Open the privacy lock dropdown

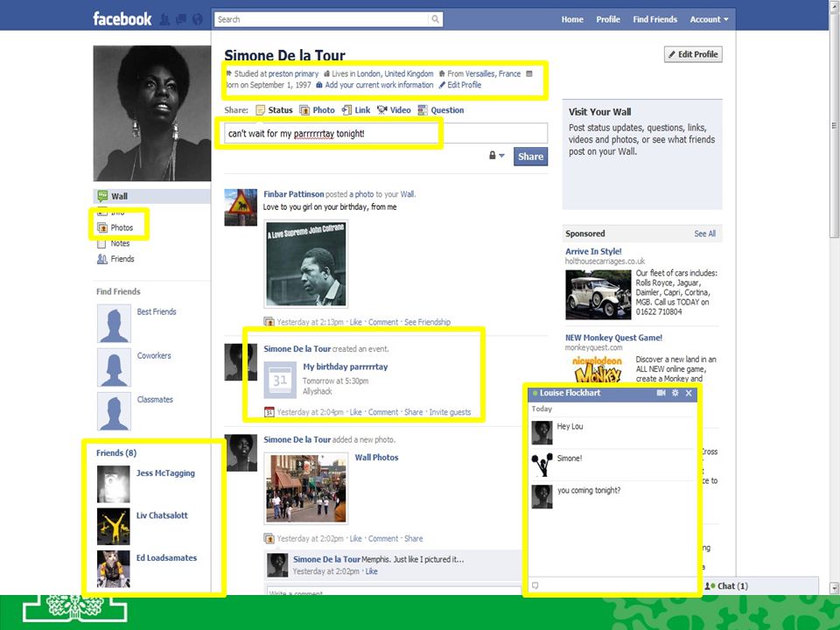click(496, 156)
